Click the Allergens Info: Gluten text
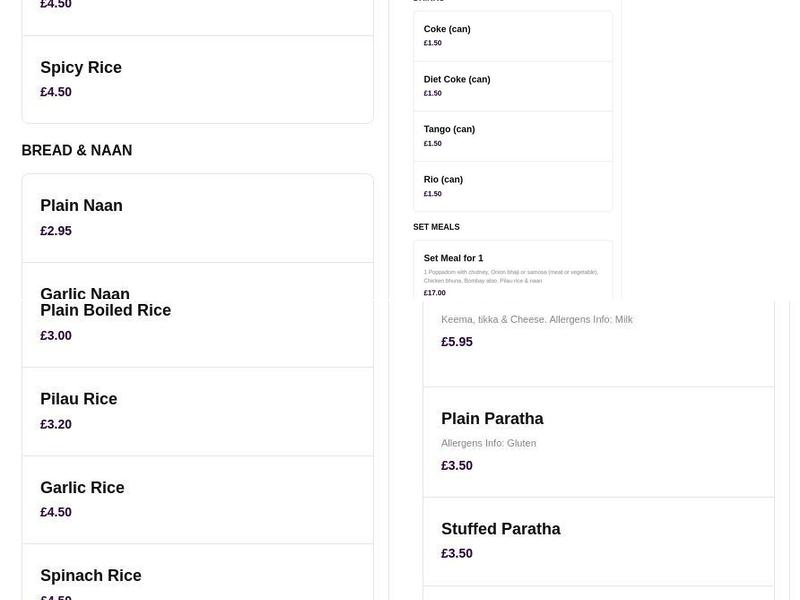 [488, 443]
